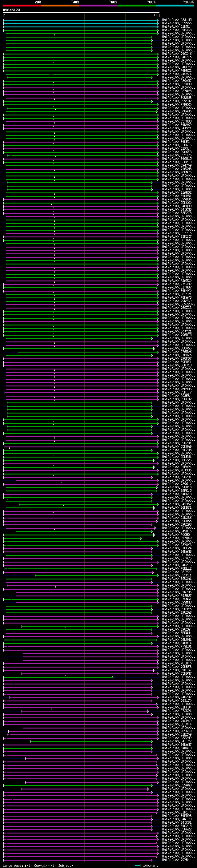Click the green ~80% identity legend segment
The width and height of the screenshot is (197, 868).
click(x=137, y=6)
